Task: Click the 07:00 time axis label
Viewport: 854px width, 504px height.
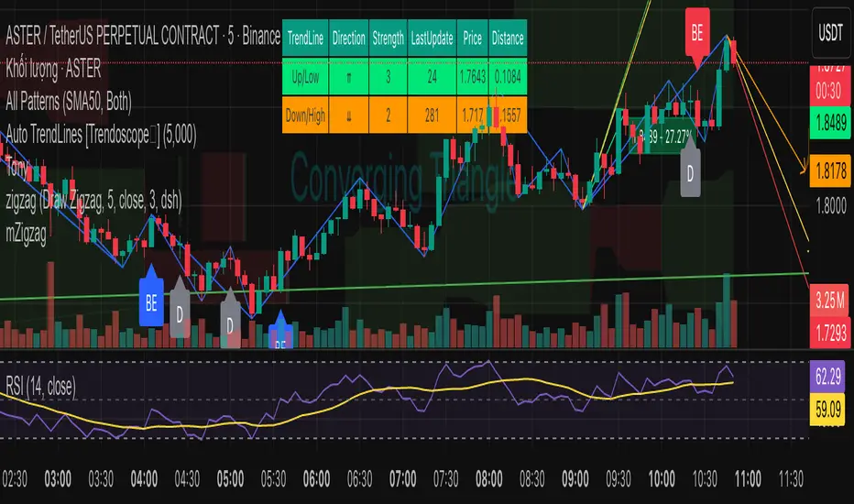Action: (x=403, y=479)
